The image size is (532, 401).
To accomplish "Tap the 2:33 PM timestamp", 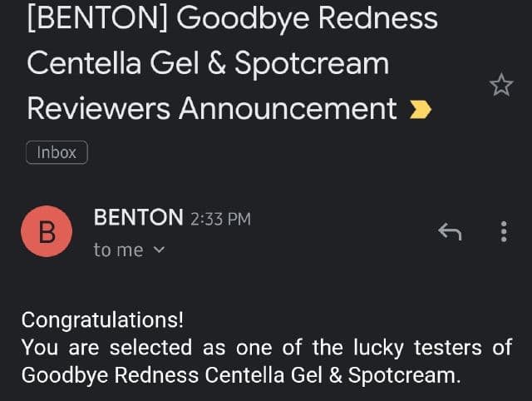I will click(x=220, y=219).
